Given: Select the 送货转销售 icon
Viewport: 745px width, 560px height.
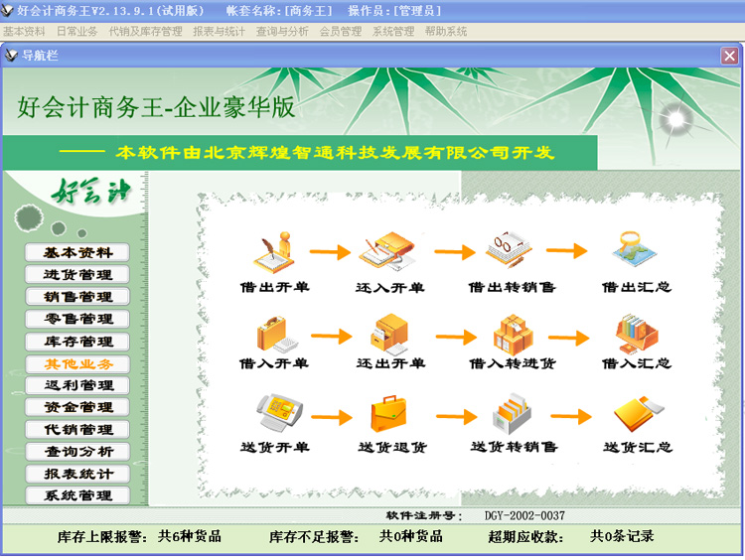Looking at the screenshot, I should (x=513, y=413).
